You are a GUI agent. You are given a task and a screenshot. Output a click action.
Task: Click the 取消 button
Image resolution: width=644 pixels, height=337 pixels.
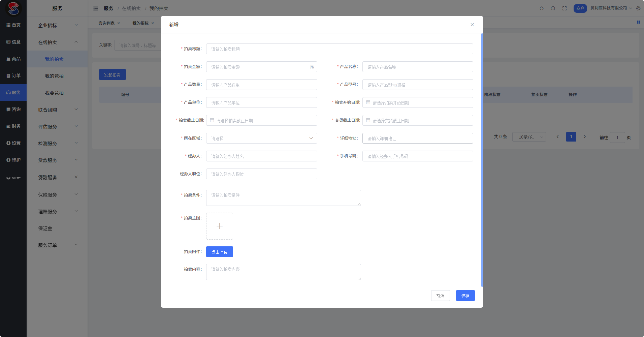(440, 296)
